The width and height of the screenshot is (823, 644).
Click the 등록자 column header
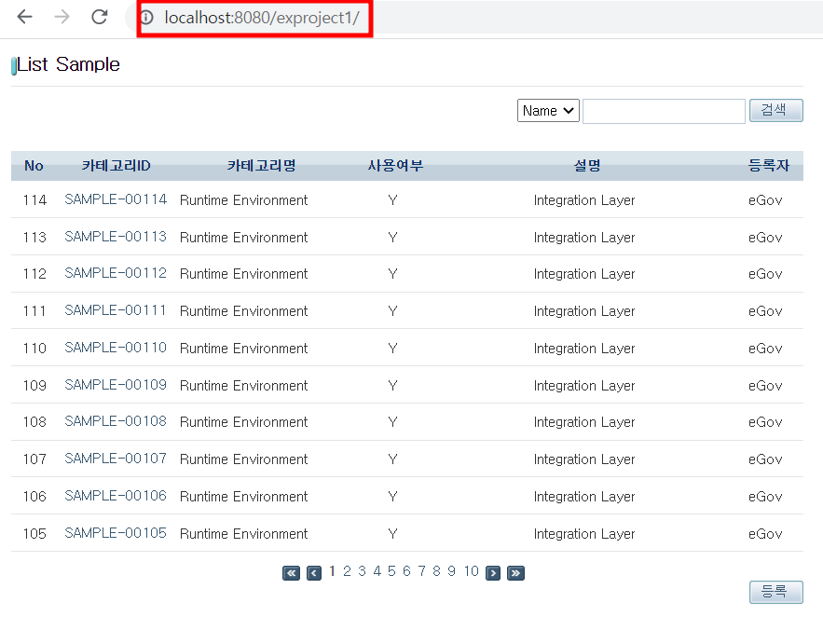[769, 166]
